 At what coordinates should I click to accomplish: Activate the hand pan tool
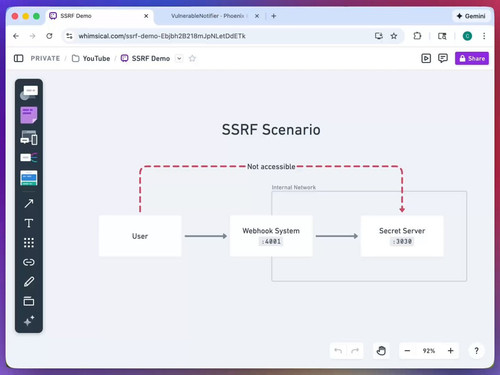pos(381,351)
